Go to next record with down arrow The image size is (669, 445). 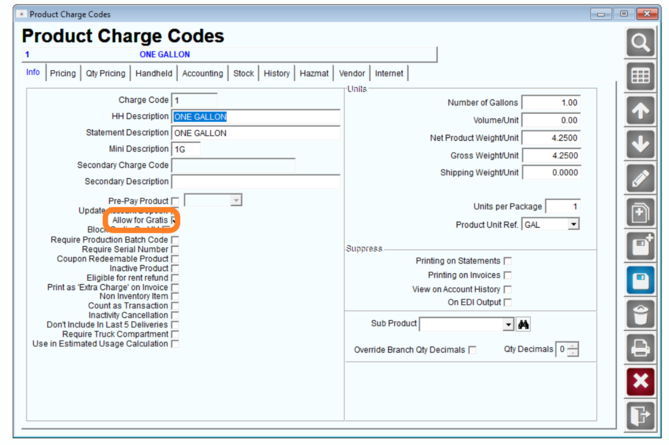point(640,145)
